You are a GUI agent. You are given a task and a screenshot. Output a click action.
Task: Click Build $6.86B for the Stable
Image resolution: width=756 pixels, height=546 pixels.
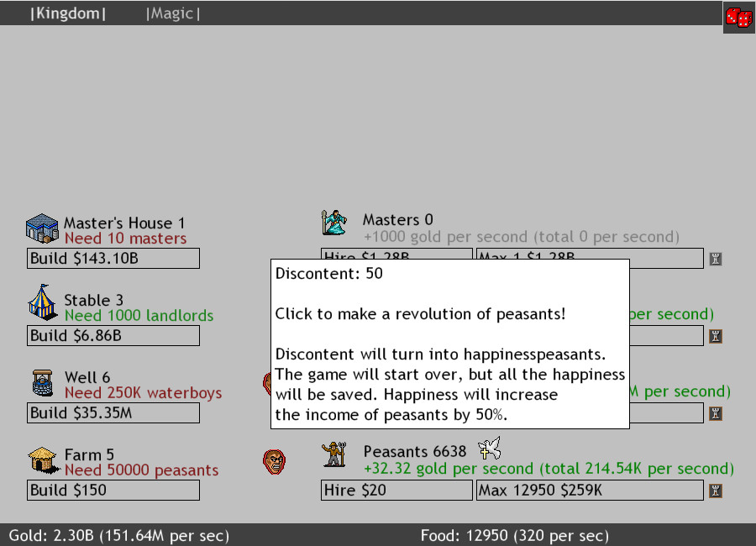pos(113,335)
